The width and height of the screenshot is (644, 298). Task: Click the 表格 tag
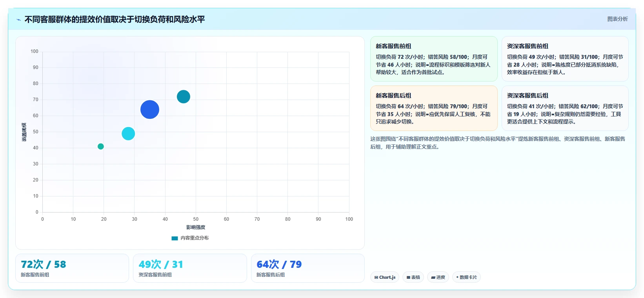click(413, 277)
